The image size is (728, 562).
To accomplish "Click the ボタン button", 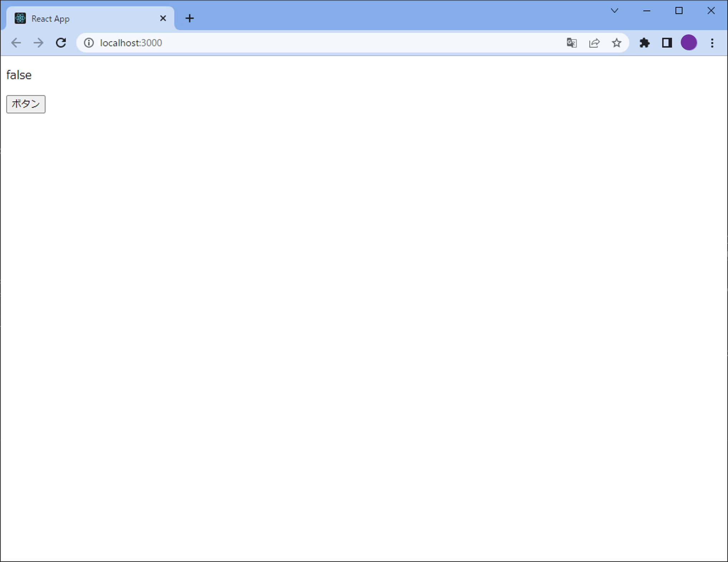I will pos(26,104).
